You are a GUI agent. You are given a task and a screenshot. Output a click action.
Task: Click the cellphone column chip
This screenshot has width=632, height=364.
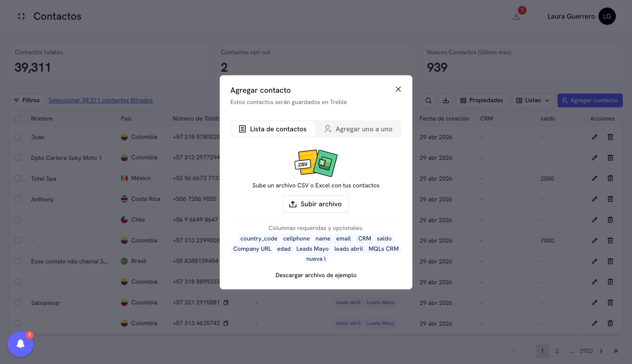296,239
